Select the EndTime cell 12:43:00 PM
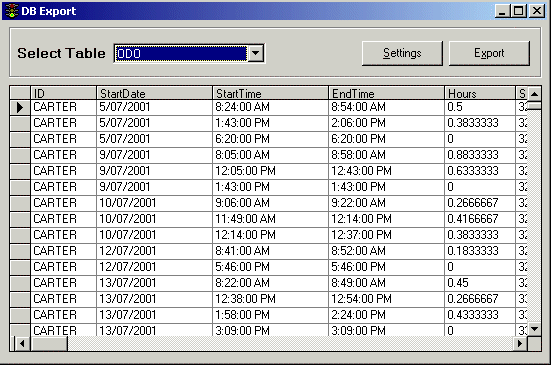The image size is (551, 365). 386,171
